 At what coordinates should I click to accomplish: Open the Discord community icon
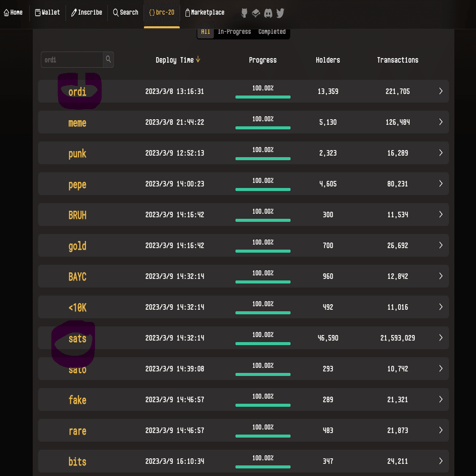(268, 13)
